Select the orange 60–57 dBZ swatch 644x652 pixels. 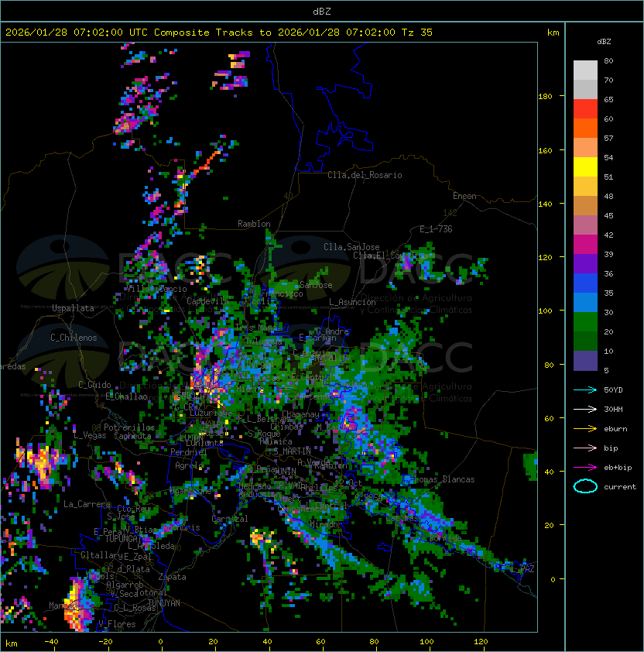[585, 128]
